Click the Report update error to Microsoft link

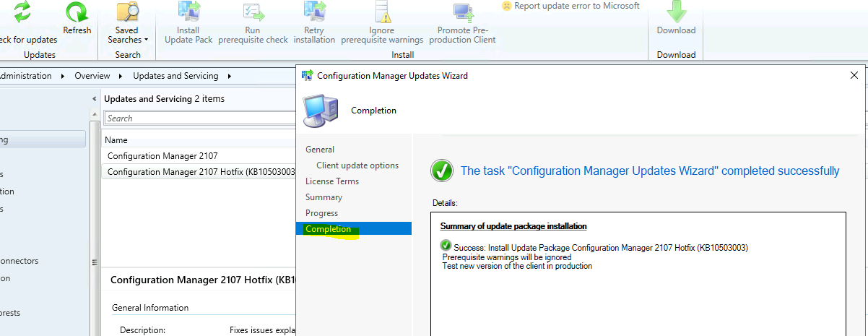[578, 6]
